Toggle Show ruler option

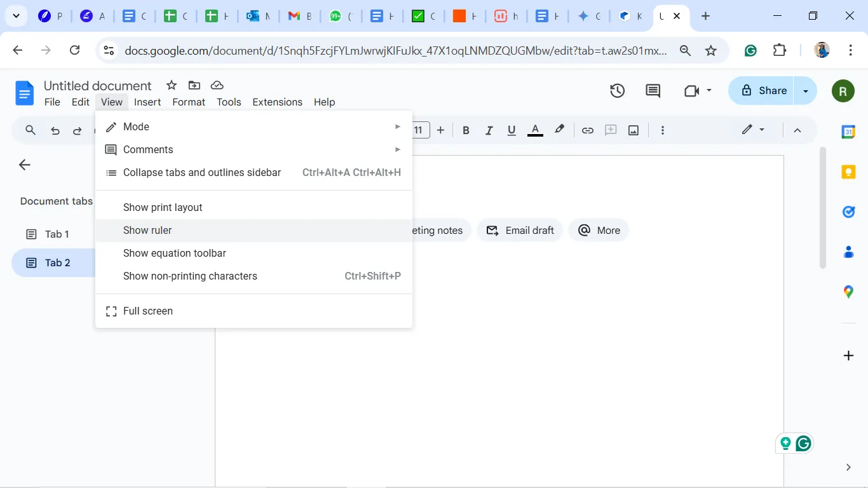(254, 231)
